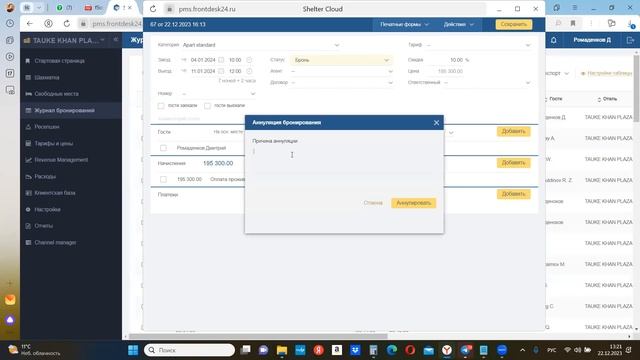
Task: Expand the Номер room dropdown
Action: pyautogui.click(x=253, y=94)
